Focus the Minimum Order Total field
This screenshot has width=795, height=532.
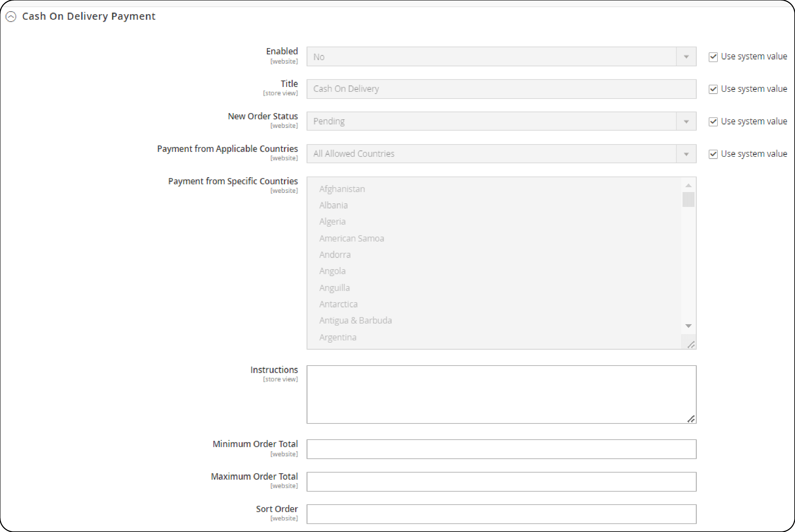501,449
